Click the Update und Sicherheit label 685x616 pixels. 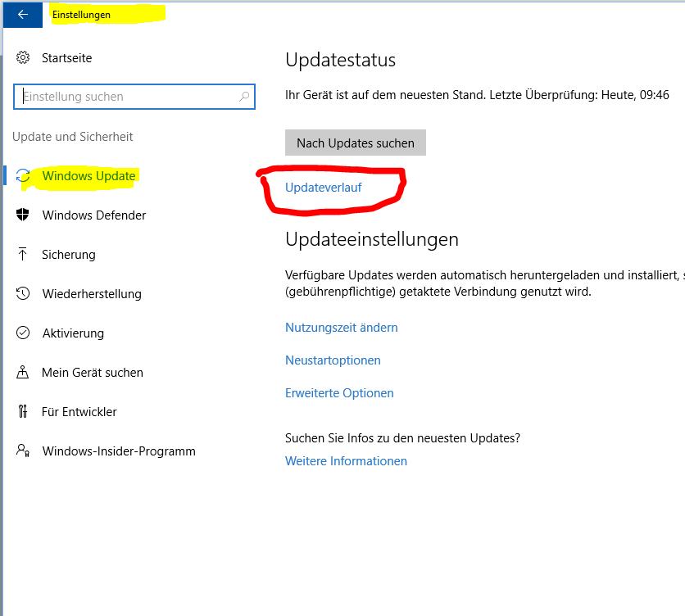[73, 137]
